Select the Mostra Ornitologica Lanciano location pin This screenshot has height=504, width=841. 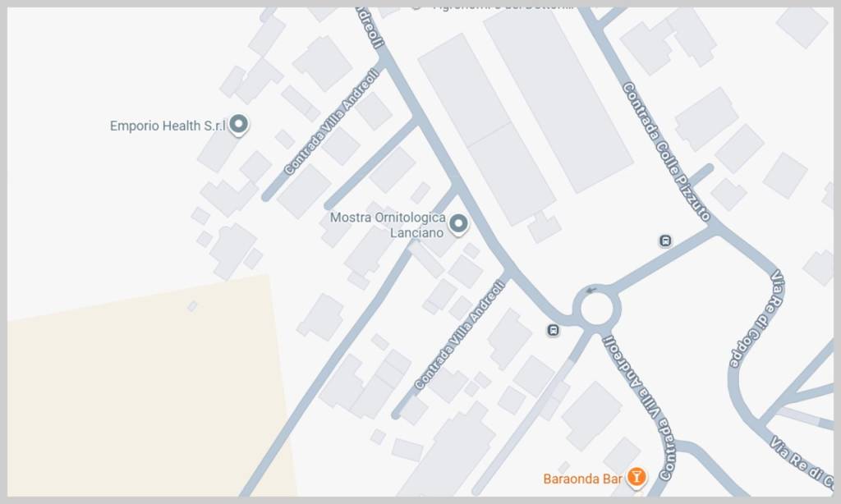coord(458,223)
